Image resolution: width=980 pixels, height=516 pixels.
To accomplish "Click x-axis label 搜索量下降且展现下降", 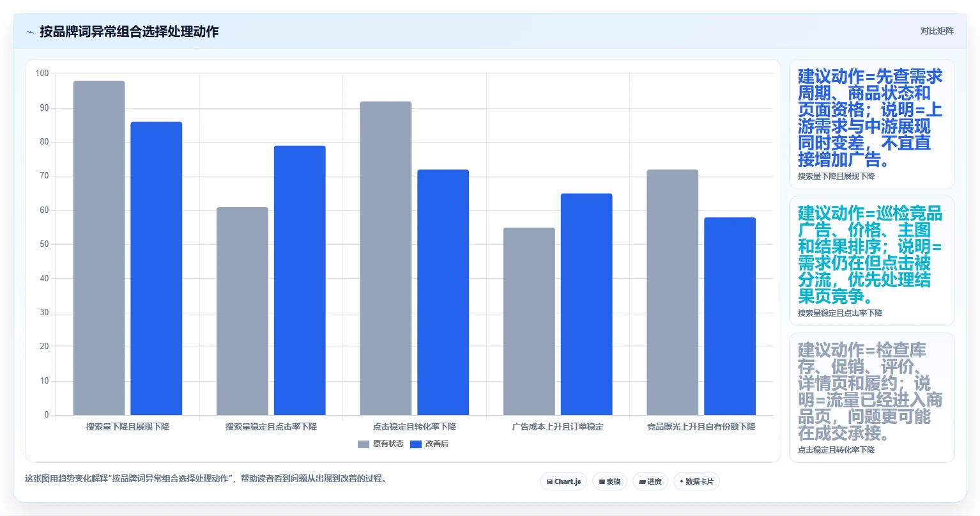I will (x=128, y=426).
